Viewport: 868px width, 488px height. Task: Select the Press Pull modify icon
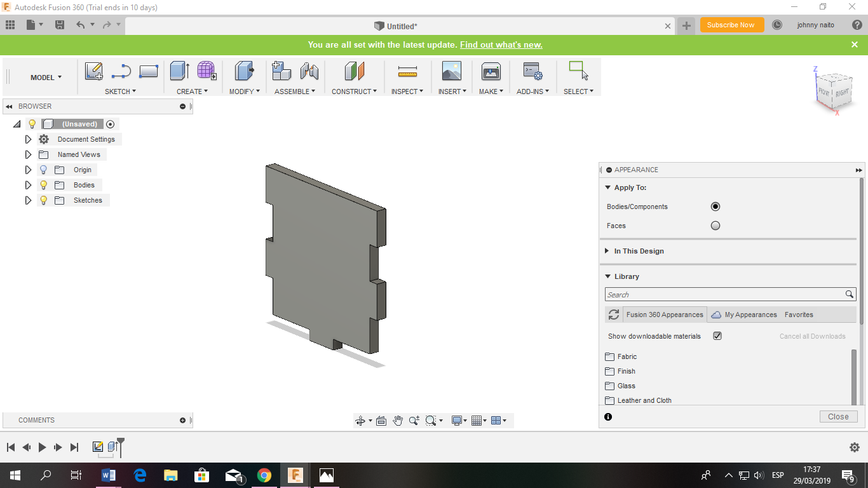(x=244, y=71)
